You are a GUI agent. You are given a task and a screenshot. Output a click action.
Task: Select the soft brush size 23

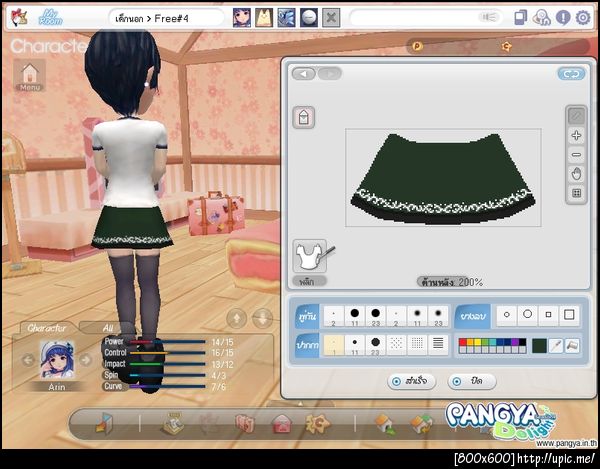click(x=438, y=316)
